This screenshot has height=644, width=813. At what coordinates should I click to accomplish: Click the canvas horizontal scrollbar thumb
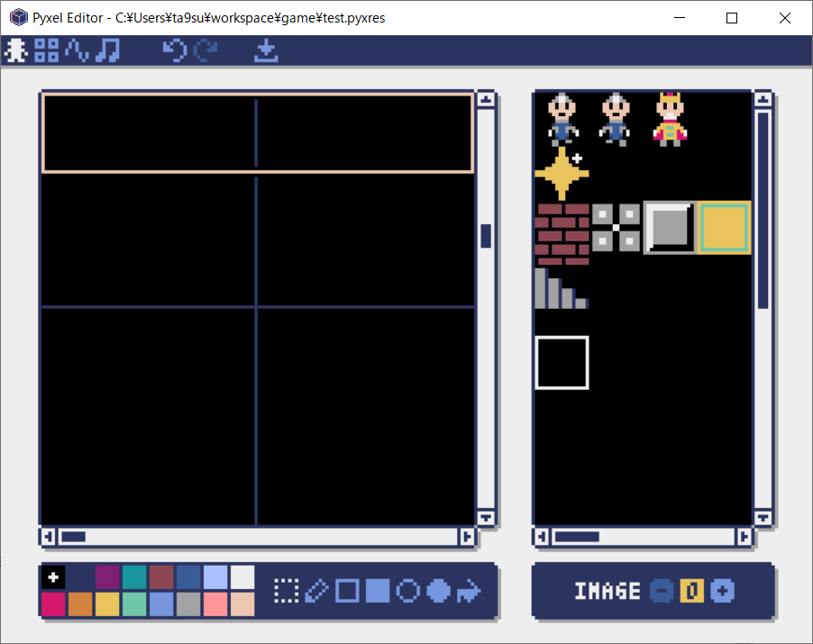[x=74, y=537]
